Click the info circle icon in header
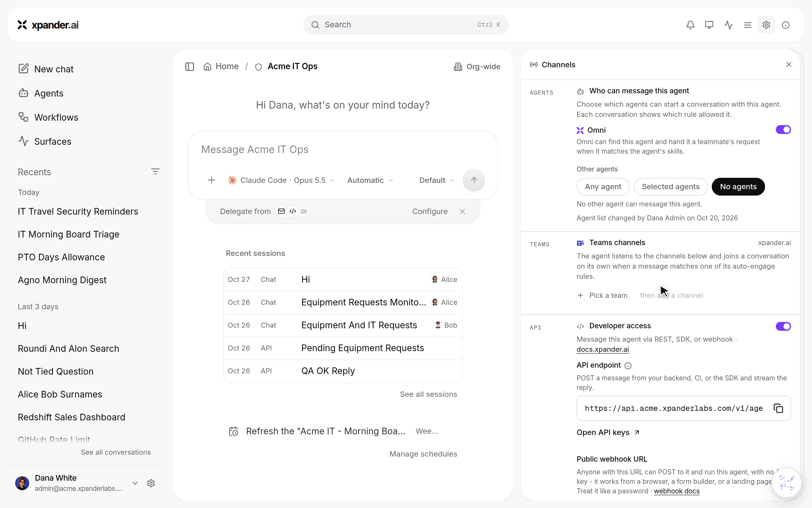This screenshot has width=812, height=508. tap(785, 25)
